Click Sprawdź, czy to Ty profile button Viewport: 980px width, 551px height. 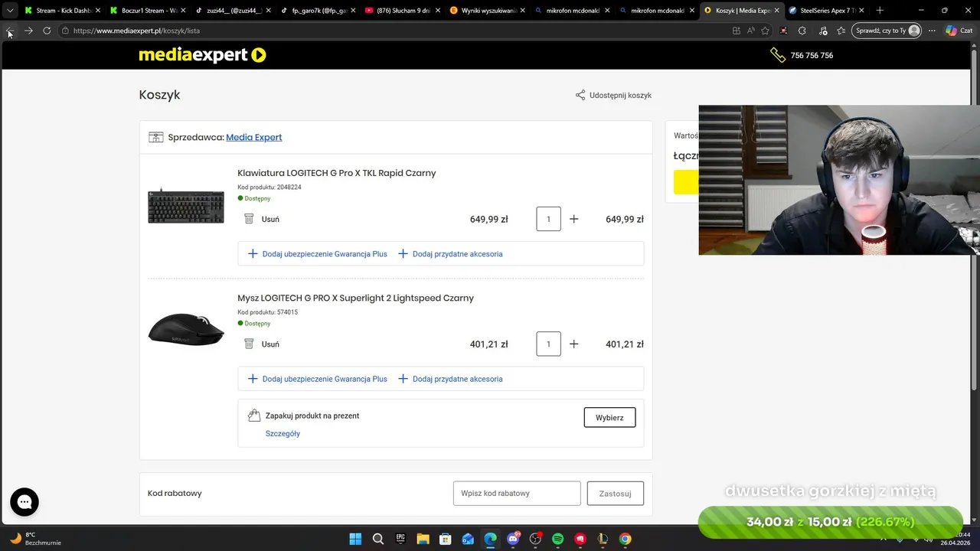[888, 31]
